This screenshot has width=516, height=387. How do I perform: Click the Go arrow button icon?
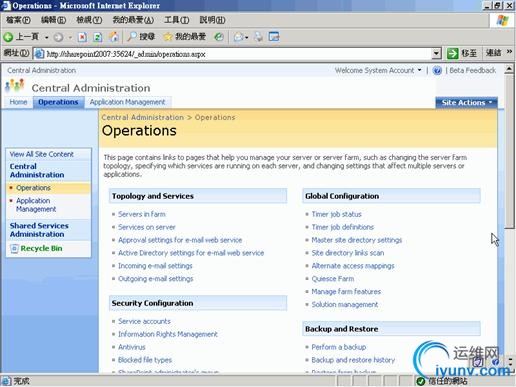coord(453,53)
